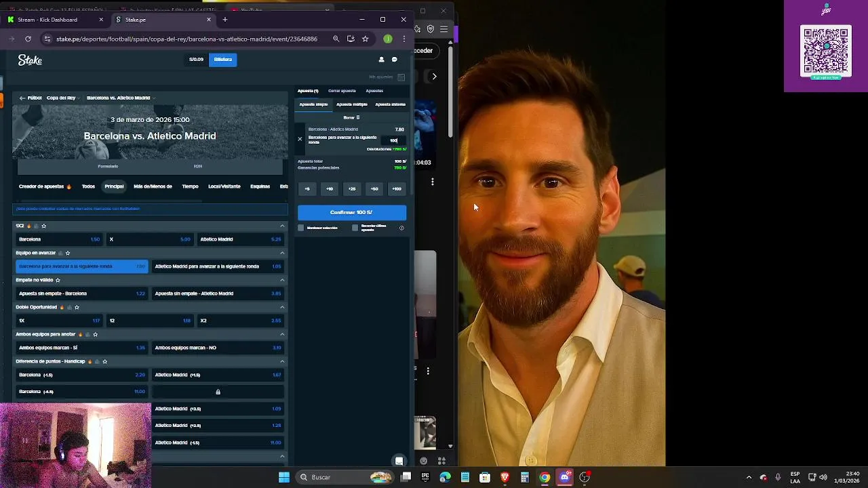Viewport: 868px width, 488px height.
Task: Open the Chrome three-dot menu
Action: [x=403, y=39]
